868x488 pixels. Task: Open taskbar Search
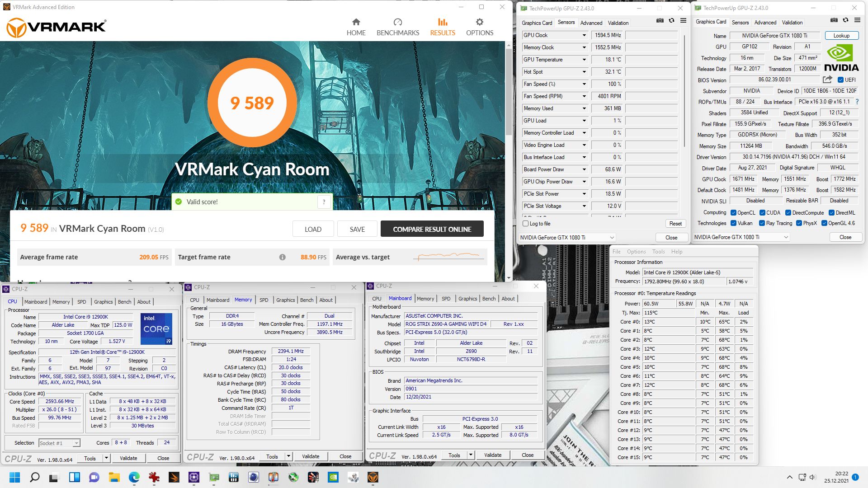coord(34,477)
